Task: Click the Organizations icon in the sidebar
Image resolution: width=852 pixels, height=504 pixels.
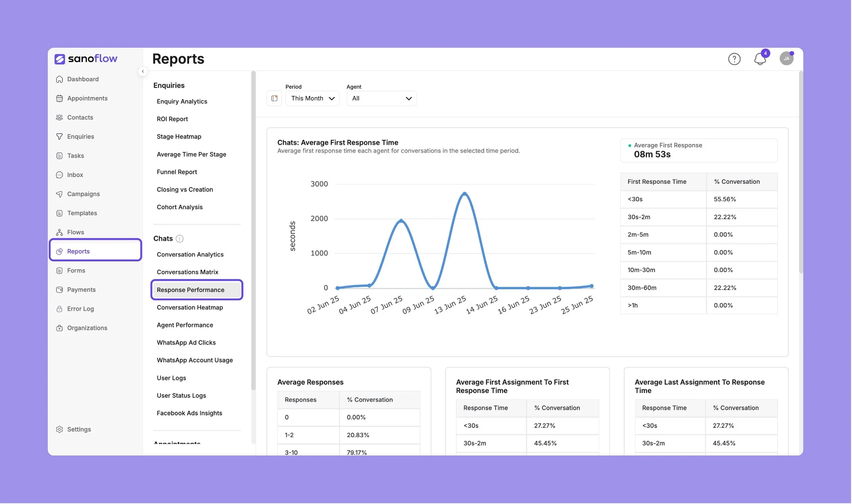Action: pos(59,328)
